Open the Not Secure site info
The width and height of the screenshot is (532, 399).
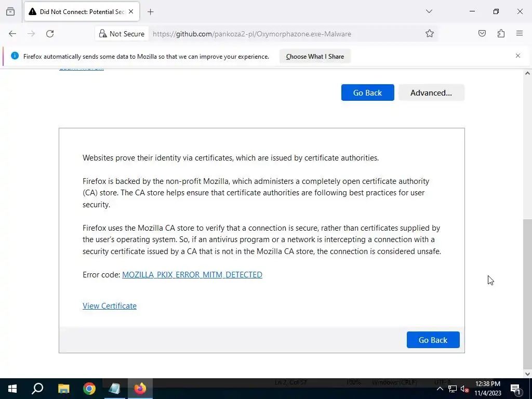(122, 34)
